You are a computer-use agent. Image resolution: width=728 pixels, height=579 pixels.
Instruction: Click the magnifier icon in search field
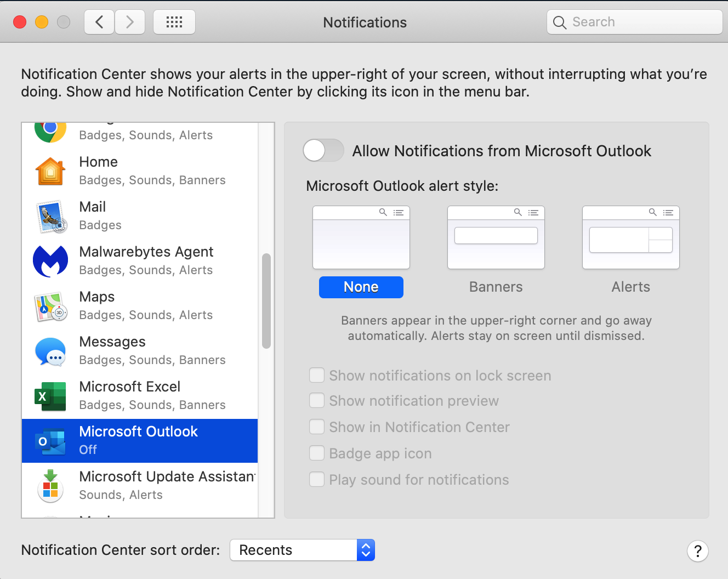[x=559, y=22]
